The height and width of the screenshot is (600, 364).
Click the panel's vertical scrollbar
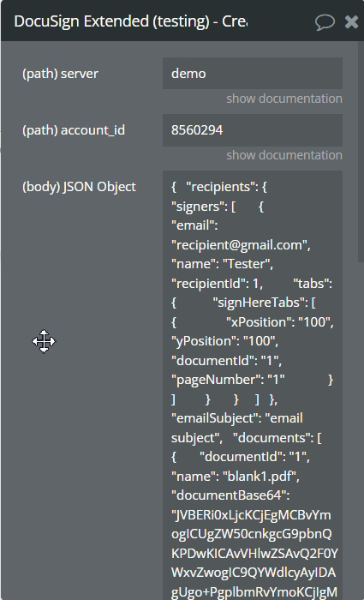point(361,153)
